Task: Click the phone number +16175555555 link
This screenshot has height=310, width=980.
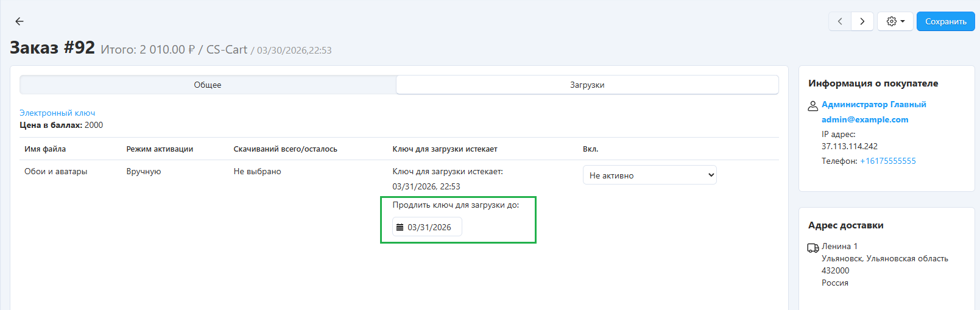Action: tap(887, 161)
